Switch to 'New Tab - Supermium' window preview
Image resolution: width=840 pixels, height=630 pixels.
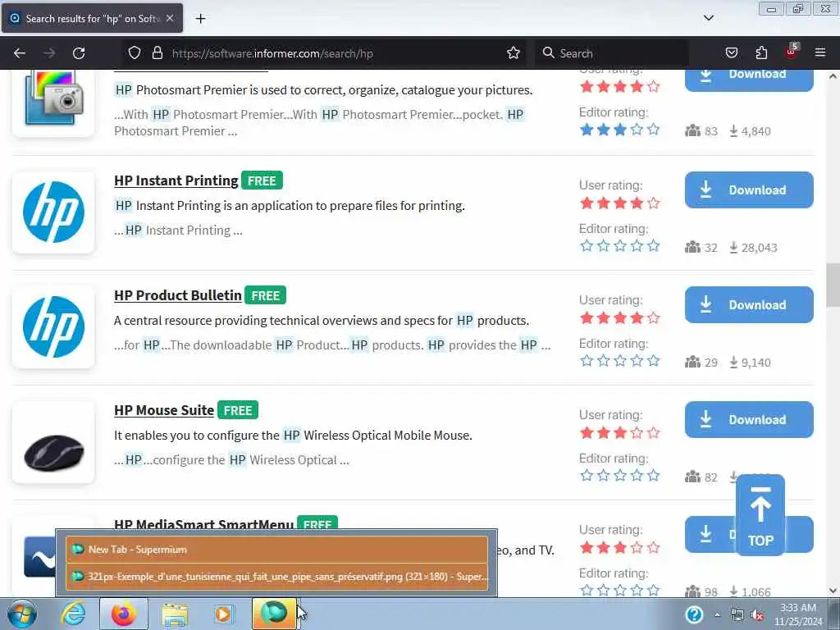click(x=276, y=549)
